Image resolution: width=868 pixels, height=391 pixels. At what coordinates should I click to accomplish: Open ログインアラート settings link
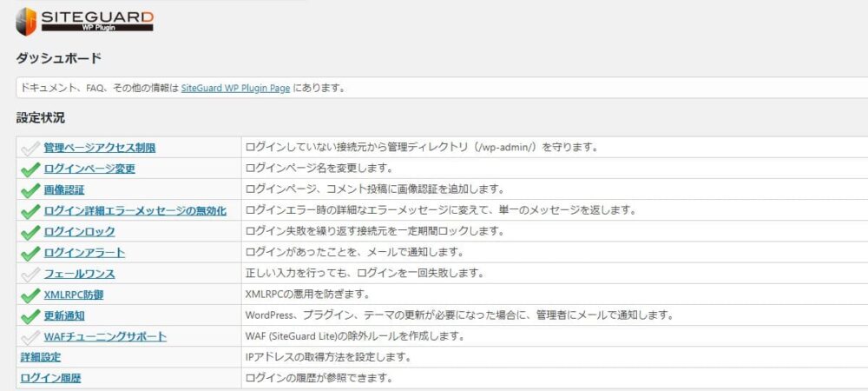click(x=84, y=253)
